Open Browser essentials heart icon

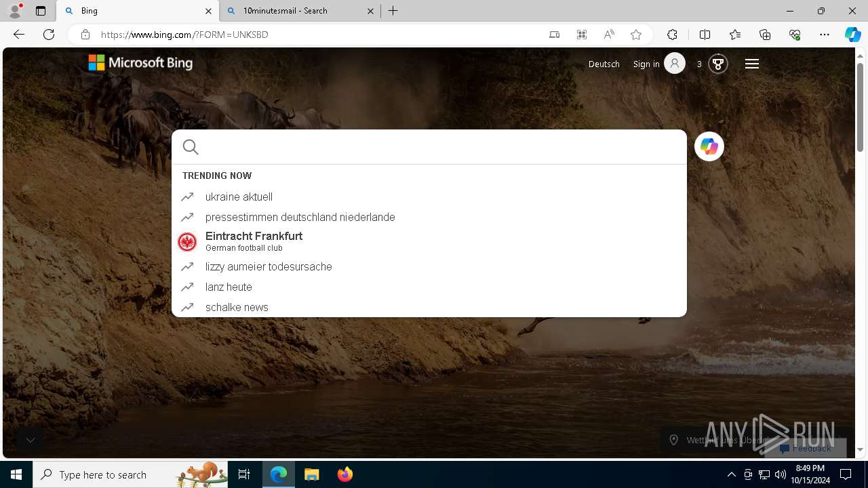(x=795, y=35)
